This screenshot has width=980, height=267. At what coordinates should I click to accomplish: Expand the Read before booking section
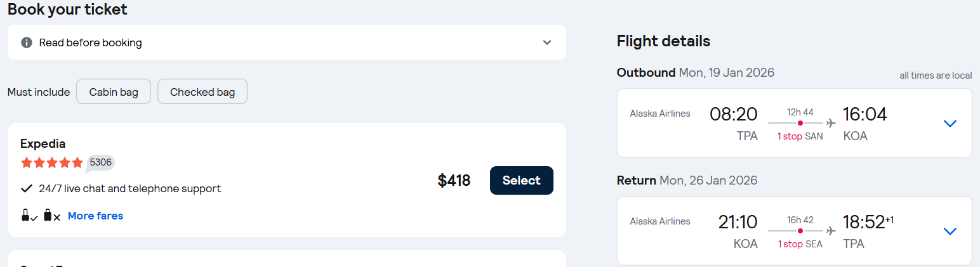pos(547,42)
